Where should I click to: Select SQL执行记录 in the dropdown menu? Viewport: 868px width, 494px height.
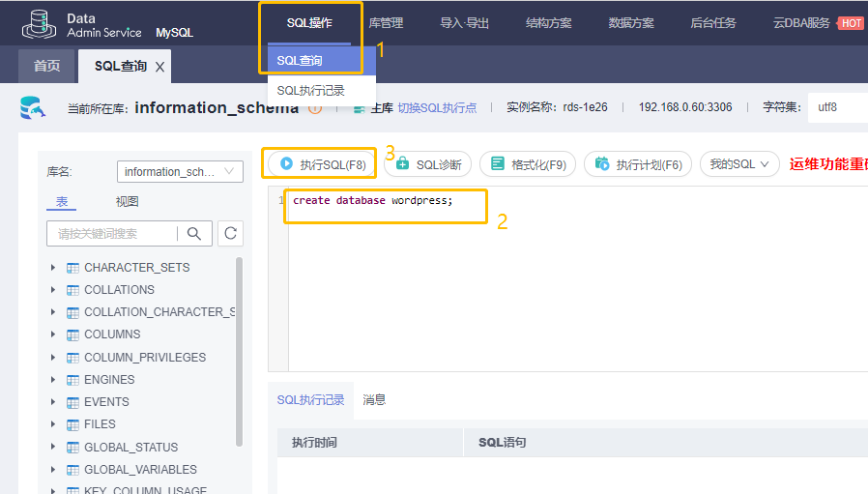click(x=322, y=90)
